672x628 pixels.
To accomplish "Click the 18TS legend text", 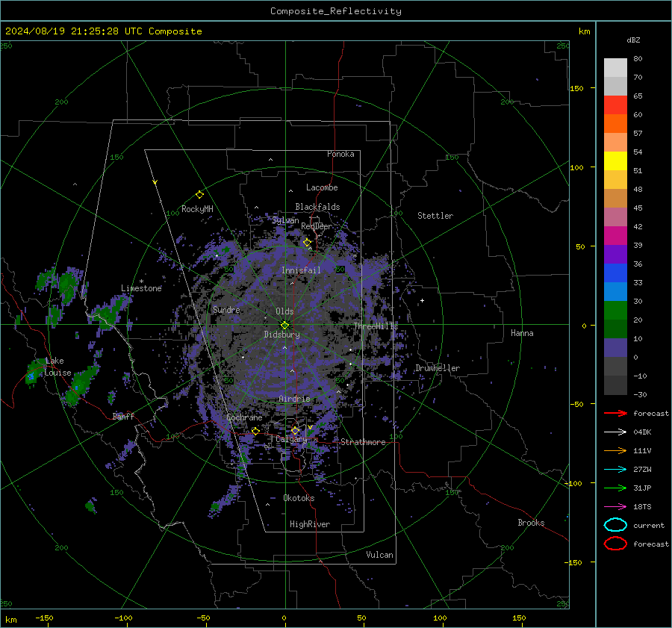I will (642, 507).
